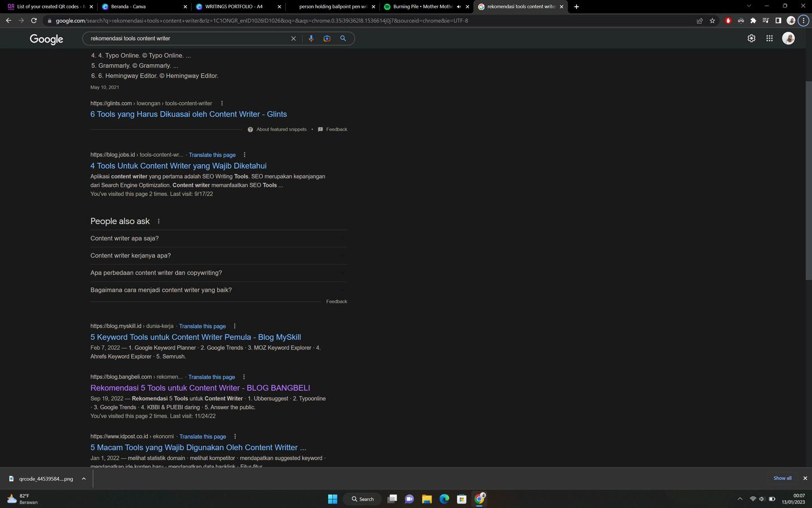Toggle the Chrome side panel
The width and height of the screenshot is (812, 508).
pyautogui.click(x=778, y=20)
